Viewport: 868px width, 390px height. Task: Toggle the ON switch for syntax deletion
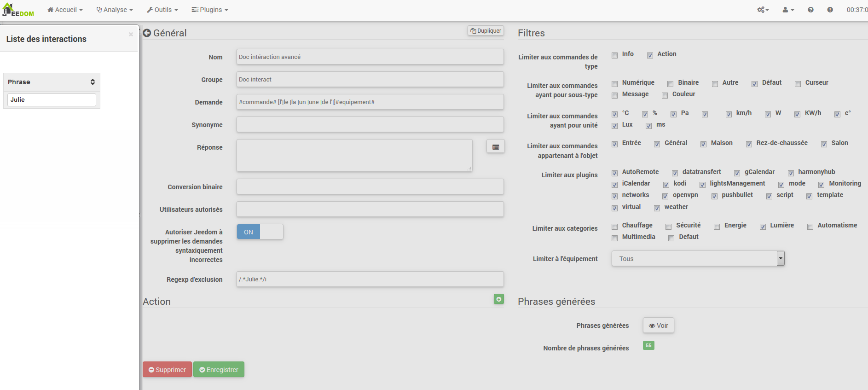coord(260,232)
